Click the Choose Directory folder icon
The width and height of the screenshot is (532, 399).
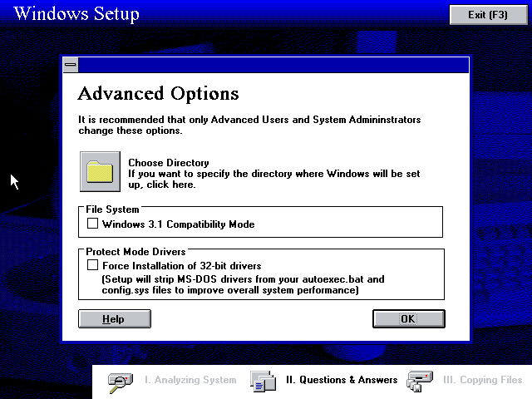click(100, 172)
